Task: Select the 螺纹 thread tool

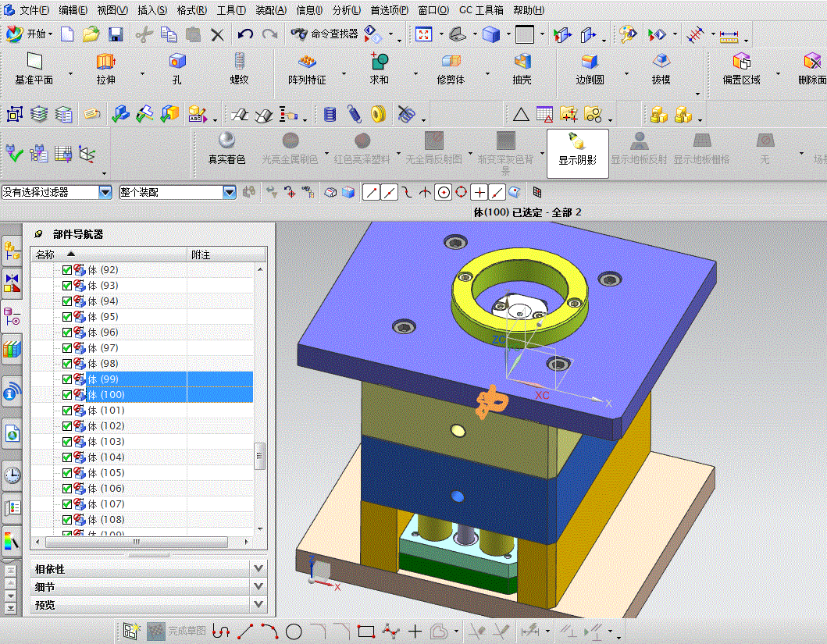Action: tap(240, 69)
